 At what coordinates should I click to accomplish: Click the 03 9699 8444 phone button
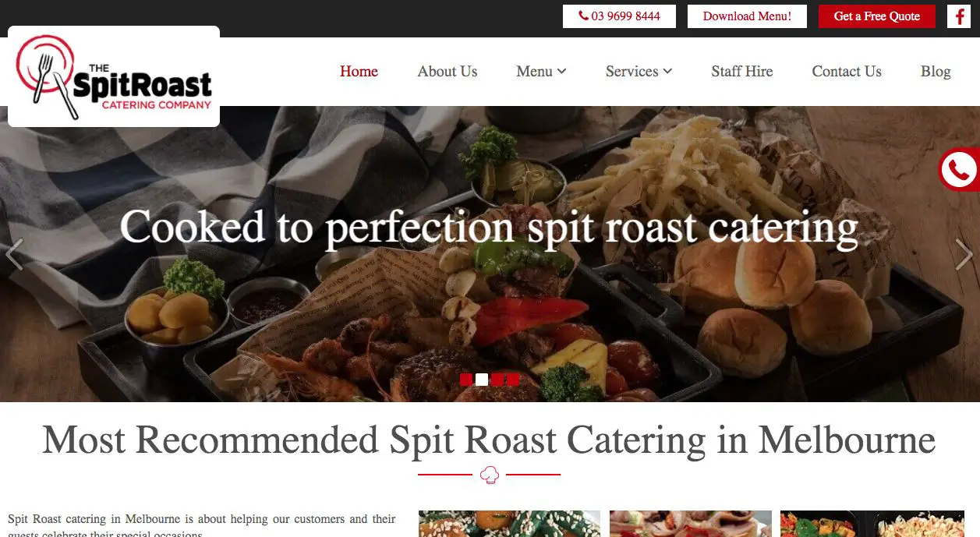click(x=619, y=16)
